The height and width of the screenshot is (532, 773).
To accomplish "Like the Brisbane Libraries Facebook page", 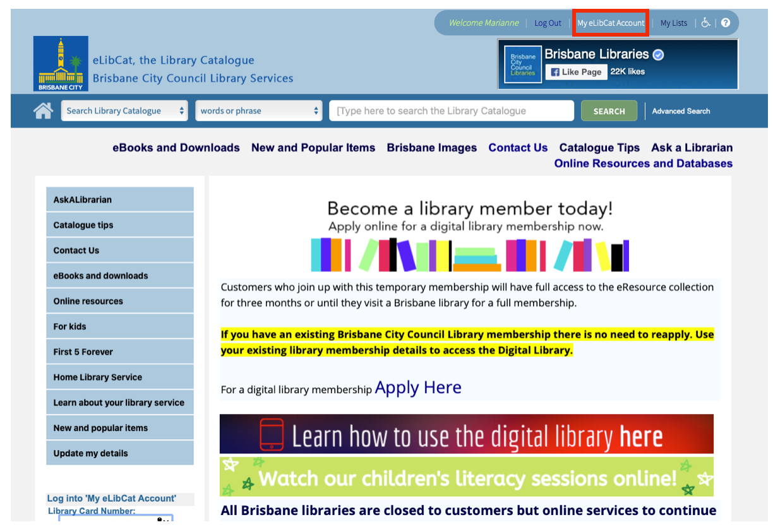I will 576,72.
